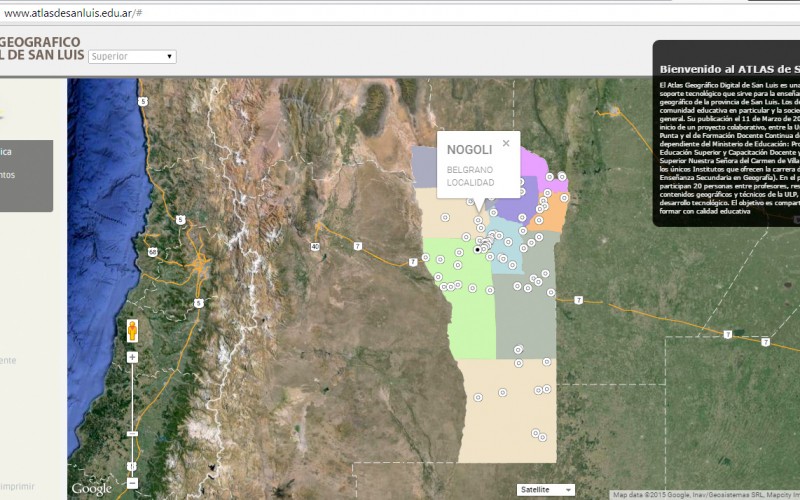Screen dimensions: 800x500
Task: Click the imprimir link in sidebar
Action: (17, 486)
